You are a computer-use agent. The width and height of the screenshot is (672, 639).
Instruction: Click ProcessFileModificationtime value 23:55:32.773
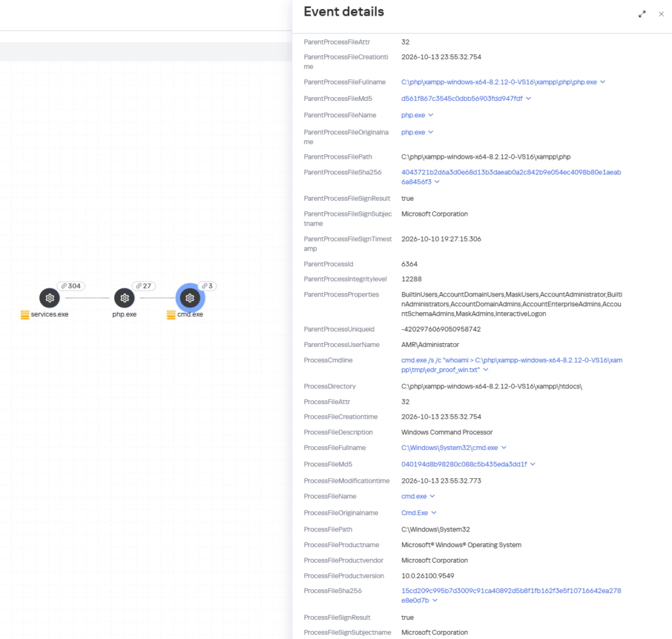pyautogui.click(x=441, y=481)
